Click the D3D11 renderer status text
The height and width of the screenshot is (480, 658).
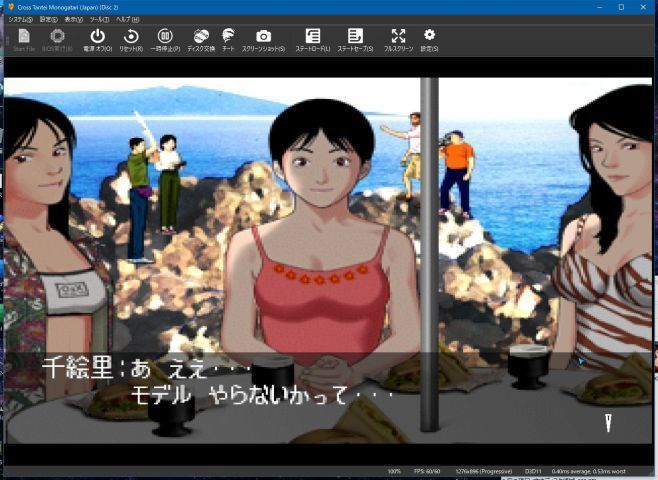(x=533, y=471)
